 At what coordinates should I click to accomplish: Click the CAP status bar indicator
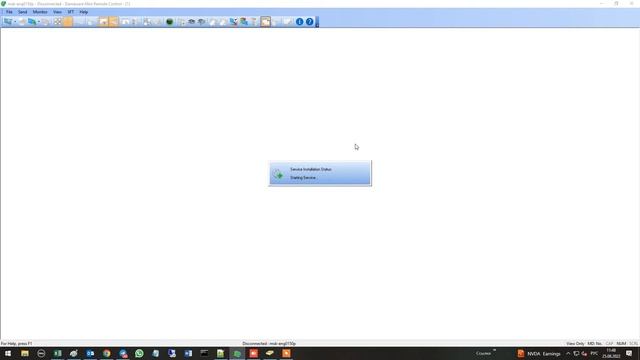(609, 344)
